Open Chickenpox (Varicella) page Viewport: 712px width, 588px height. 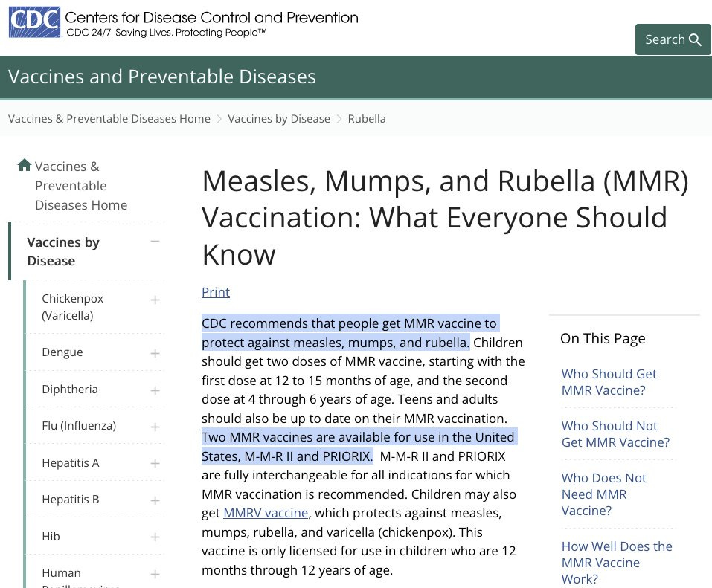coord(73,307)
